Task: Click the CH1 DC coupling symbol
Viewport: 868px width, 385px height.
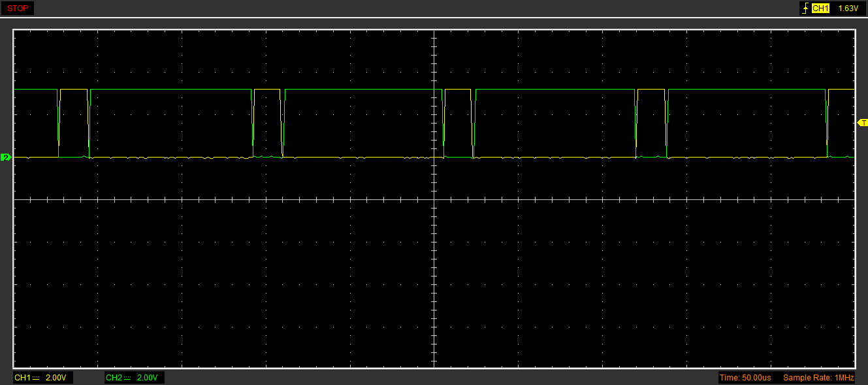Action: 36,378
